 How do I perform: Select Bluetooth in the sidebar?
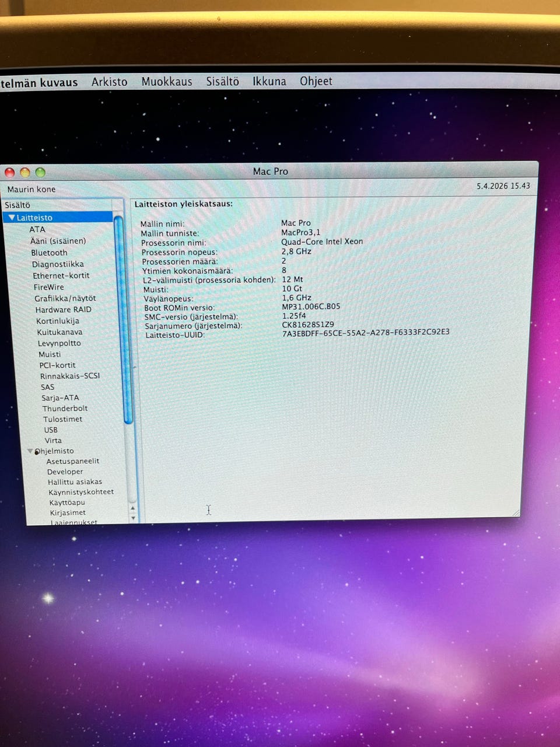coord(49,253)
